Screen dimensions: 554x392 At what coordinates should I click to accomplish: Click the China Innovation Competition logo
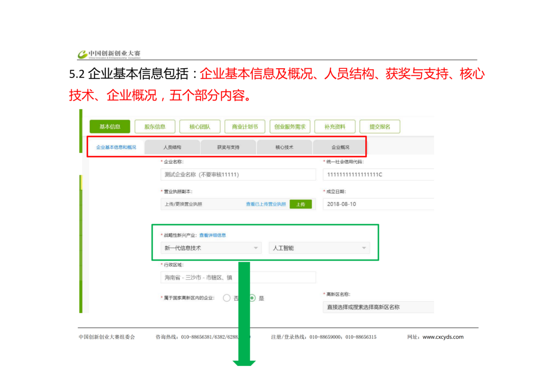pyautogui.click(x=109, y=54)
